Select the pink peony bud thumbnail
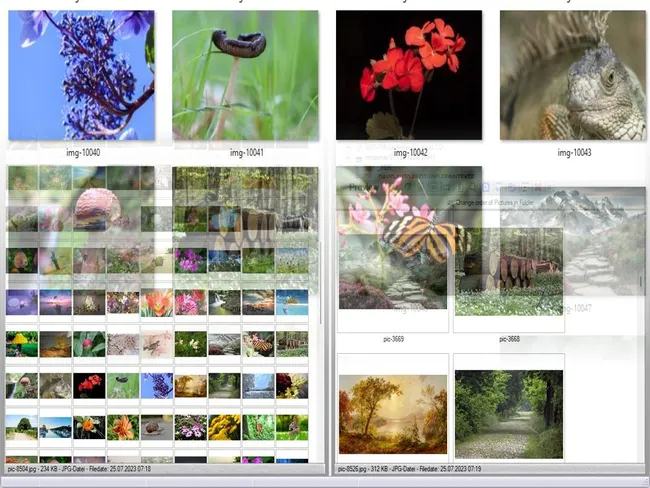The height and width of the screenshot is (488, 650). [89, 344]
